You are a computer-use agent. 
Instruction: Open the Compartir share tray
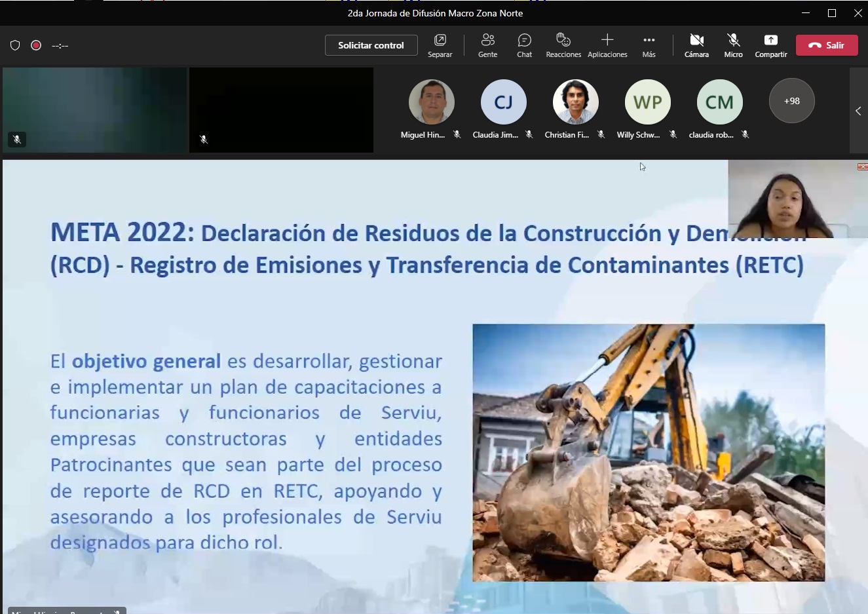tap(771, 46)
